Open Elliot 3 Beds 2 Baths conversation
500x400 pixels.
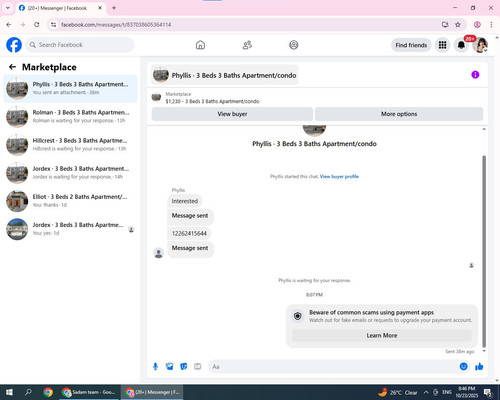coord(70,201)
